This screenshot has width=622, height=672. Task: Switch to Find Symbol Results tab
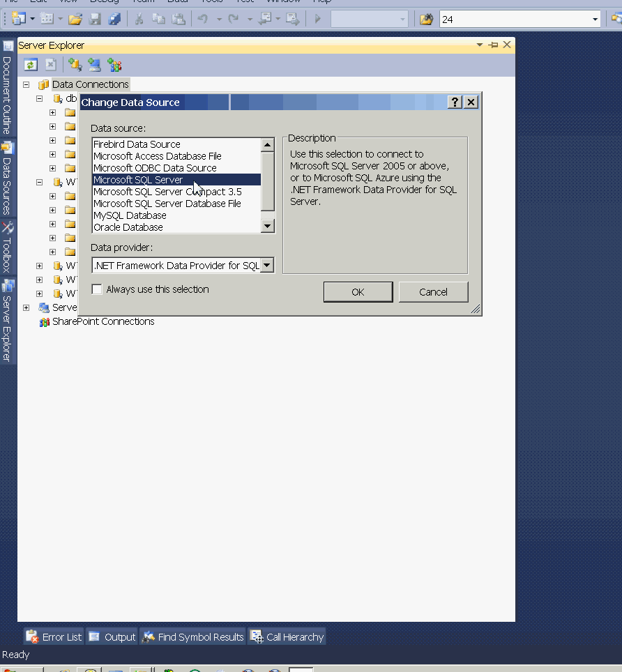pos(193,637)
